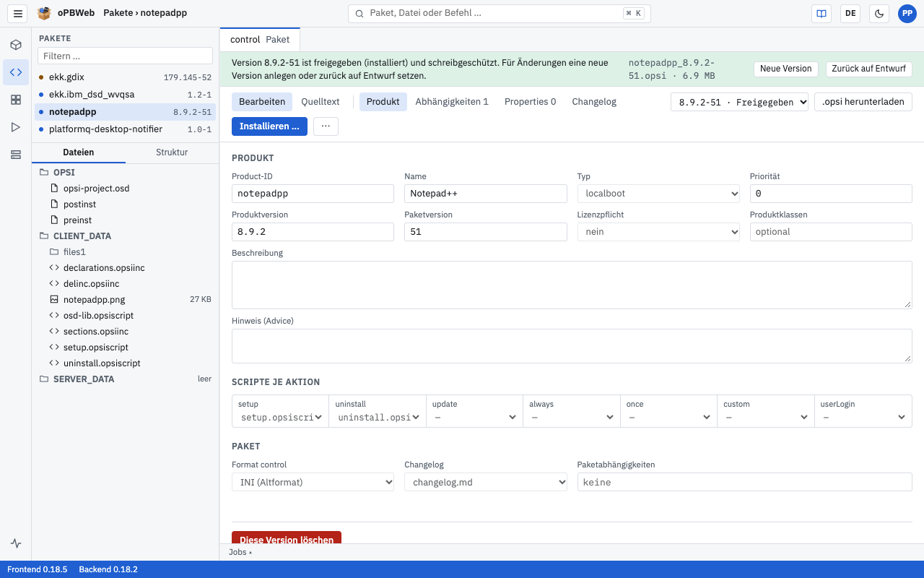
Task: Click the files1 folder icon
Action: click(x=54, y=251)
